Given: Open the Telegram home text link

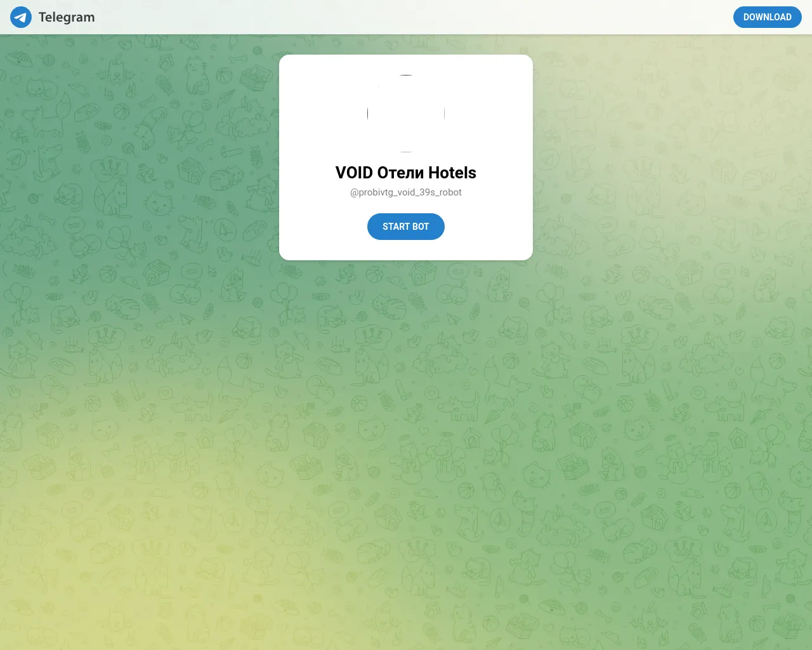Looking at the screenshot, I should 67,17.
